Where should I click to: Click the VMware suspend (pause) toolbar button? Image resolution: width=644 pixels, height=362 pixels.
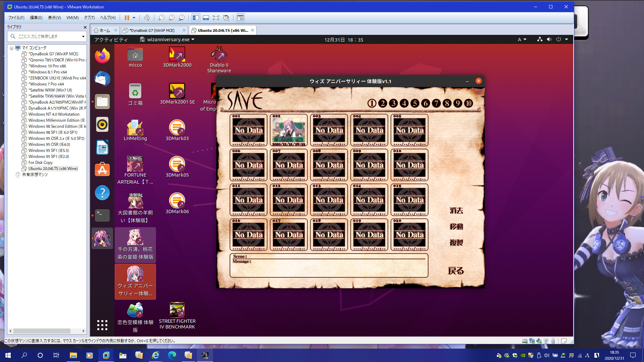[127, 18]
